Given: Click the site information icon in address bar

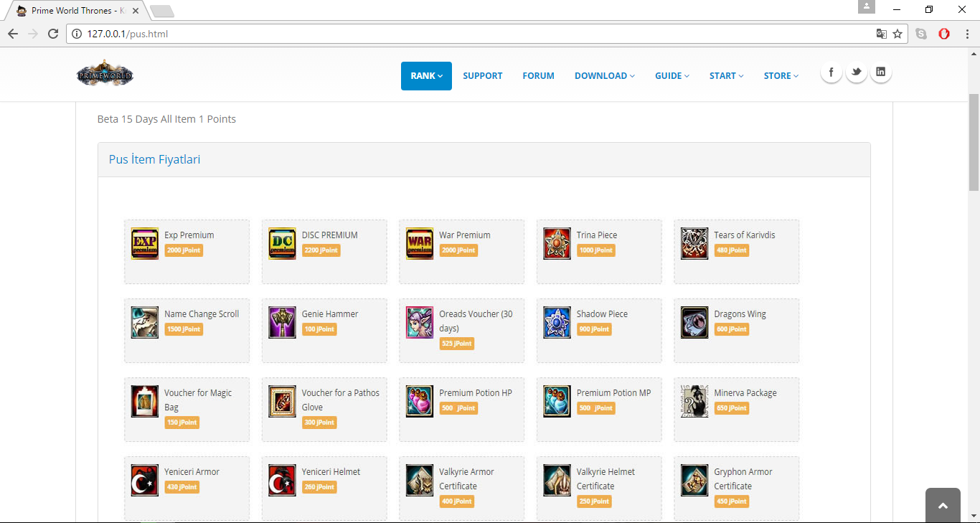Looking at the screenshot, I should click(x=77, y=34).
